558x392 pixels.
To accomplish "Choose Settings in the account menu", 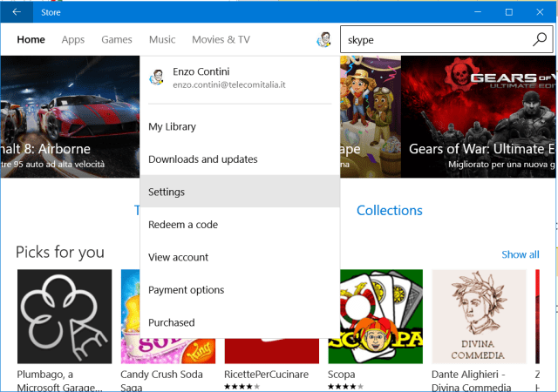I will [x=240, y=192].
